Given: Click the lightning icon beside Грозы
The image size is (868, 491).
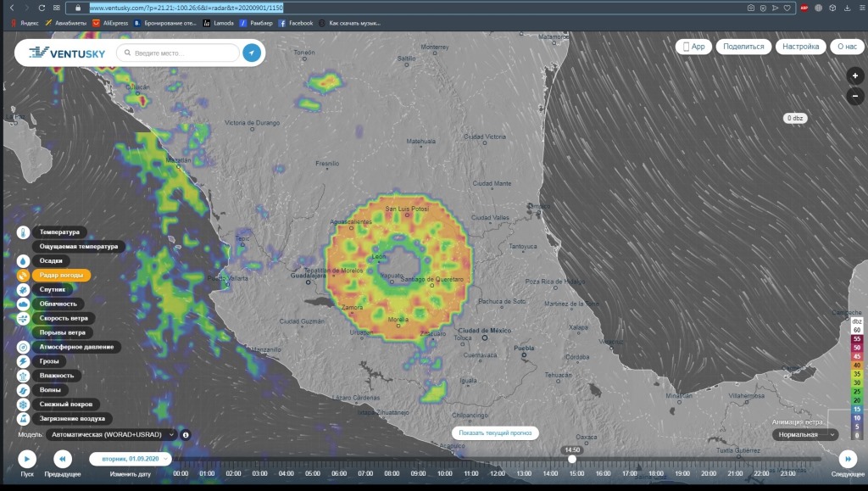Looking at the screenshot, I should click(x=23, y=361).
